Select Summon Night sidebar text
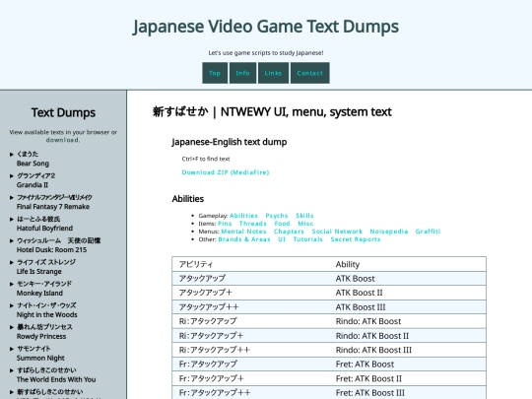The width and height of the screenshot is (532, 399). click(40, 358)
